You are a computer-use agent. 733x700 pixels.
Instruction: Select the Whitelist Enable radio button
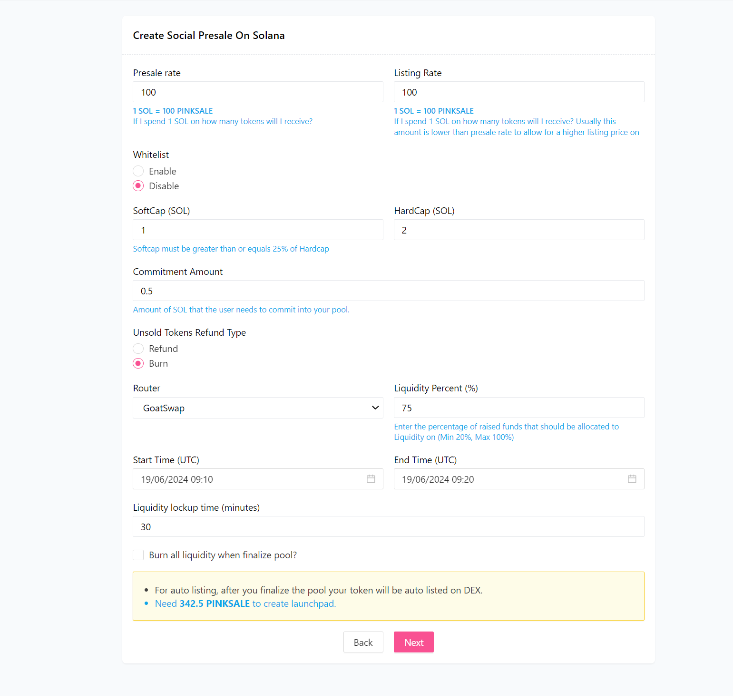(x=138, y=171)
